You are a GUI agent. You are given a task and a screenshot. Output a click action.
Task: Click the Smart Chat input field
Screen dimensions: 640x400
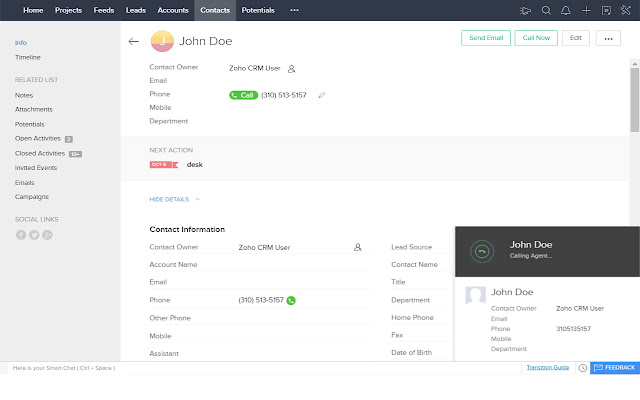263,368
